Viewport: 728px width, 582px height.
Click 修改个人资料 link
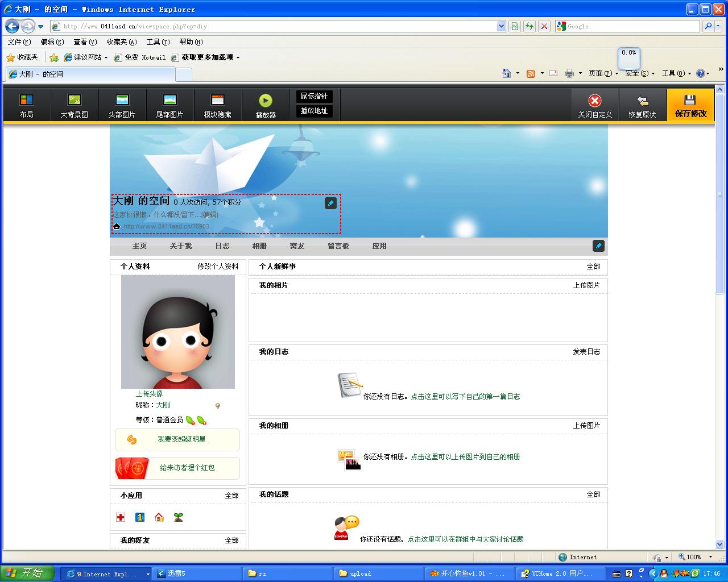click(218, 266)
